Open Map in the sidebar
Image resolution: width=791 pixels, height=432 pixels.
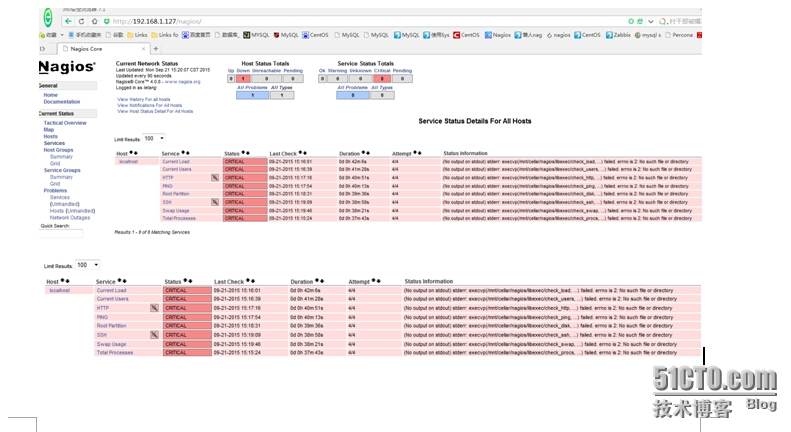click(48, 130)
